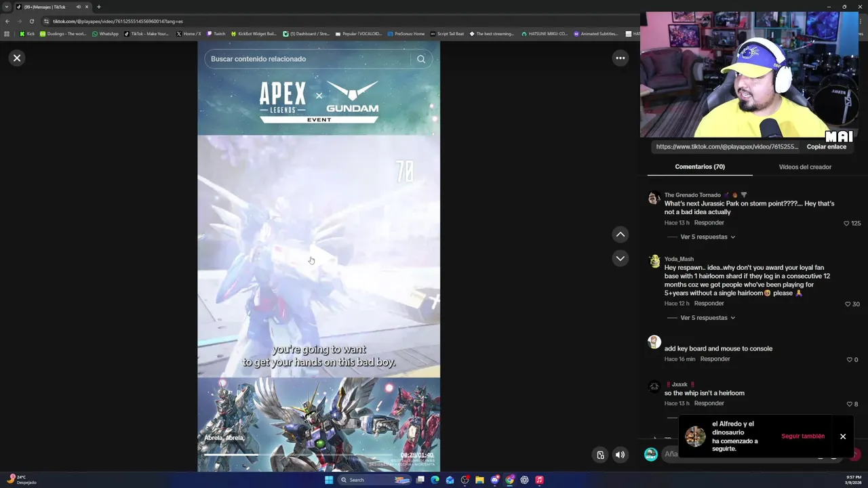The height and width of the screenshot is (488, 868).
Task: Open a new browser tab
Action: (98, 7)
